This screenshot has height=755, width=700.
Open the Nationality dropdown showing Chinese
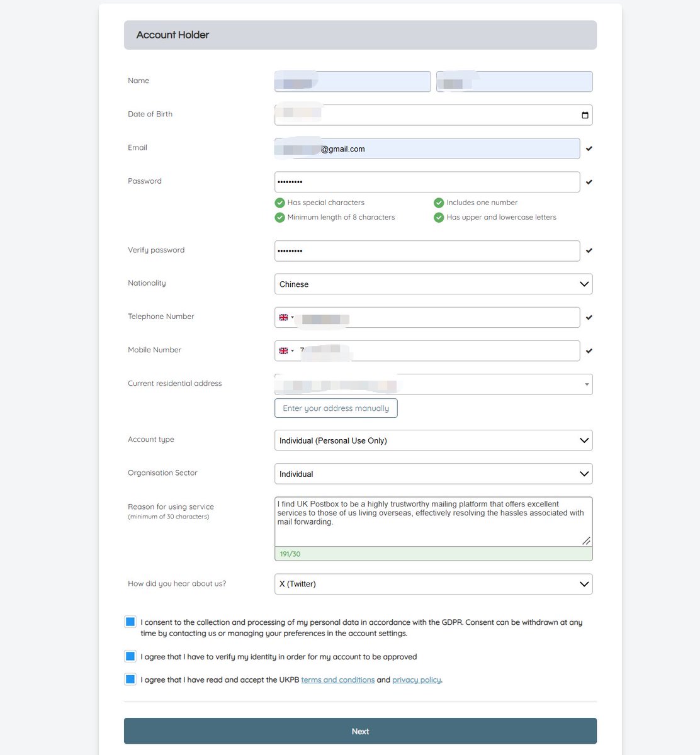(433, 284)
